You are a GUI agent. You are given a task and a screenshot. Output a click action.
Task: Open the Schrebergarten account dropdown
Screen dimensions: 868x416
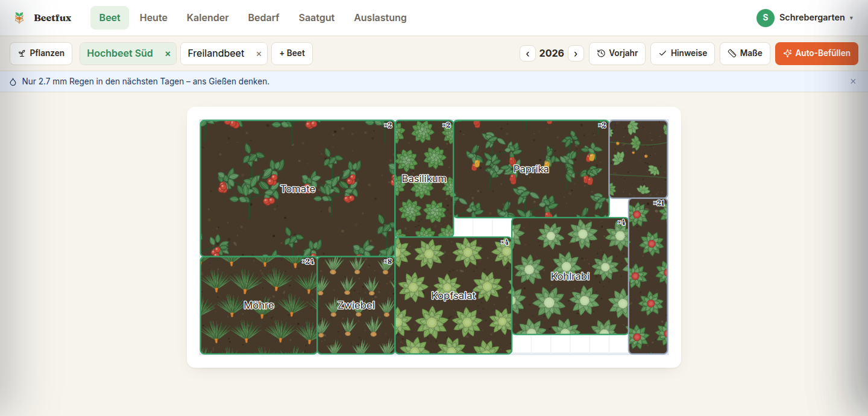click(x=805, y=17)
